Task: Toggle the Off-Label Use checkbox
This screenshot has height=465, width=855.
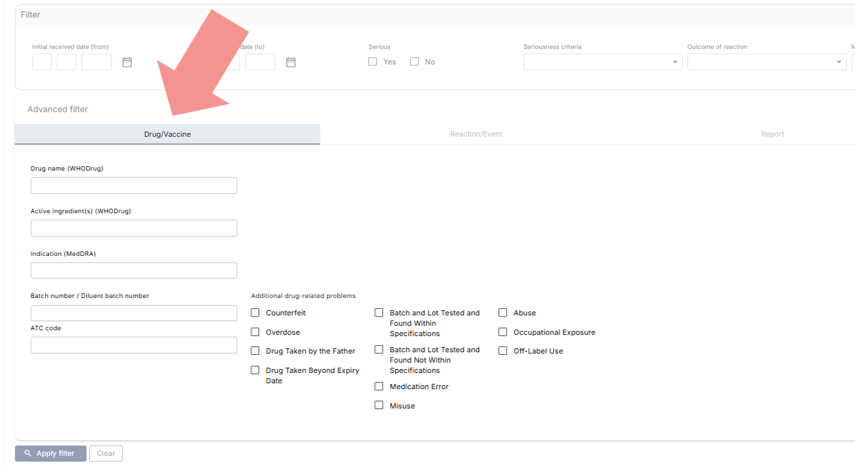Action: pyautogui.click(x=503, y=351)
